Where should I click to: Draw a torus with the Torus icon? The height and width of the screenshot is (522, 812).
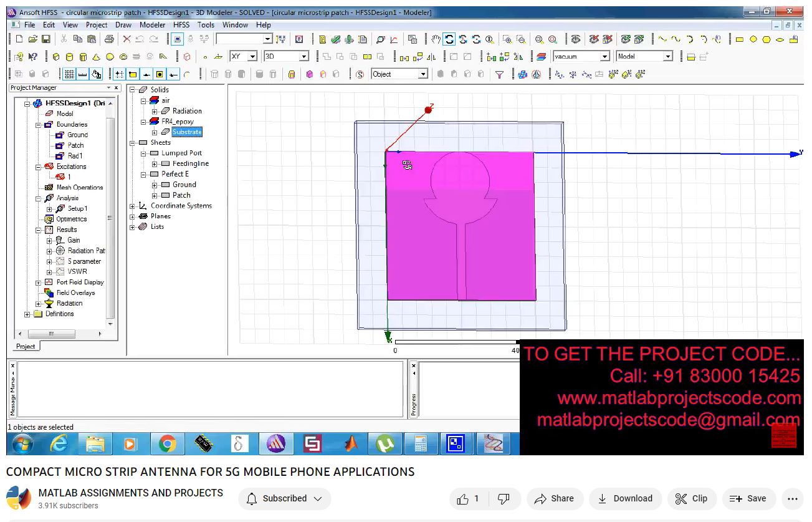(123, 57)
